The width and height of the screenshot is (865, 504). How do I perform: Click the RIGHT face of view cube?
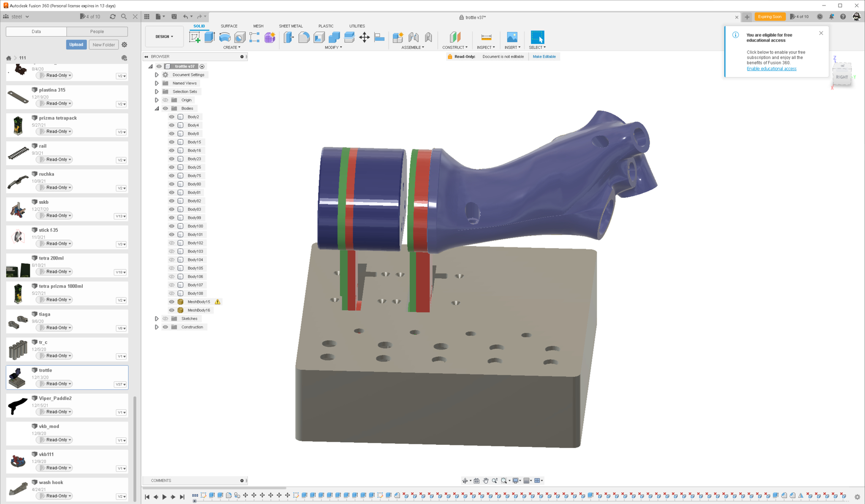(841, 77)
